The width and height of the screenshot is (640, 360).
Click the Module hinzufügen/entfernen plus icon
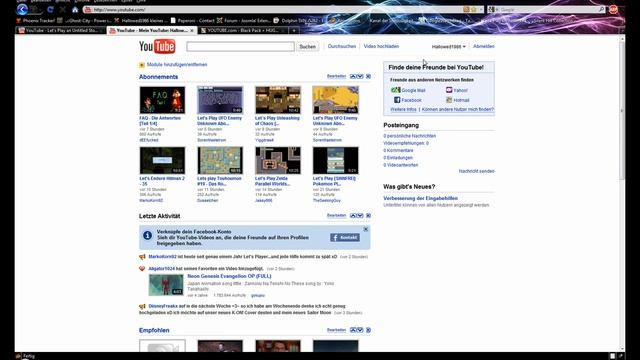coord(142,65)
